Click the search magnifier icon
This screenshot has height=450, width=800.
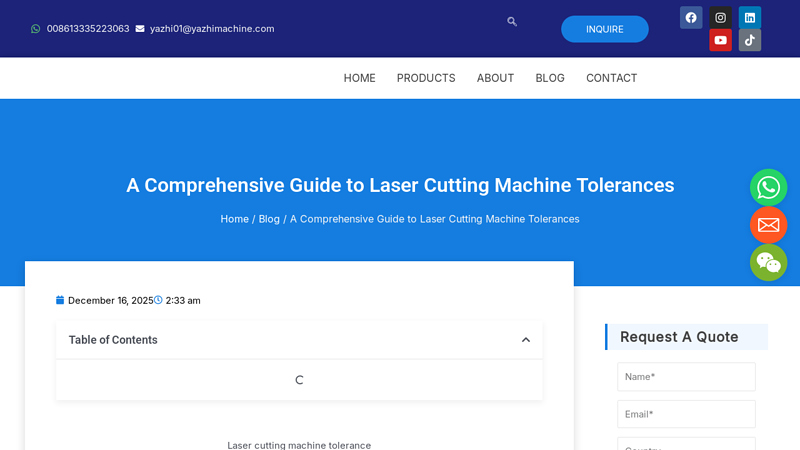(512, 21)
